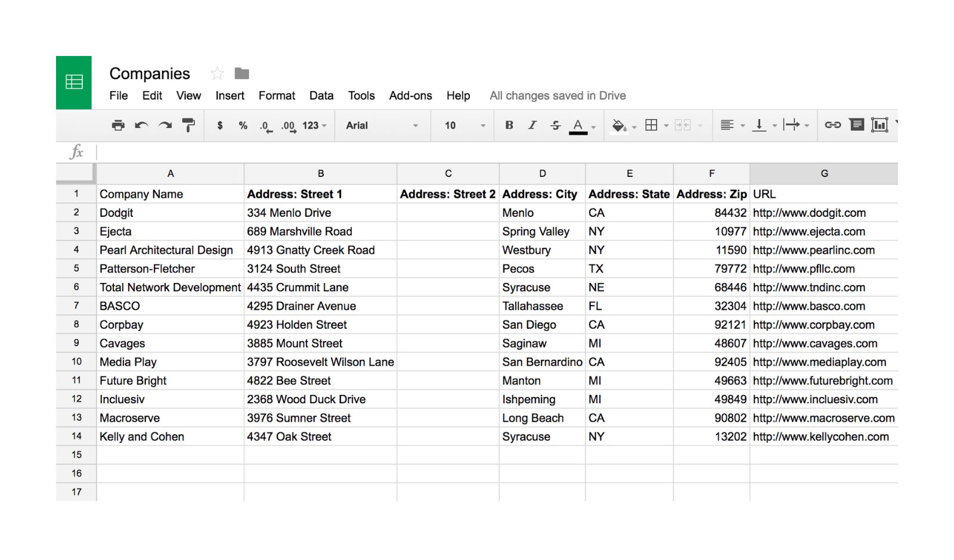The image size is (954, 560).
Task: Click the Redo arrow icon
Action: (165, 125)
